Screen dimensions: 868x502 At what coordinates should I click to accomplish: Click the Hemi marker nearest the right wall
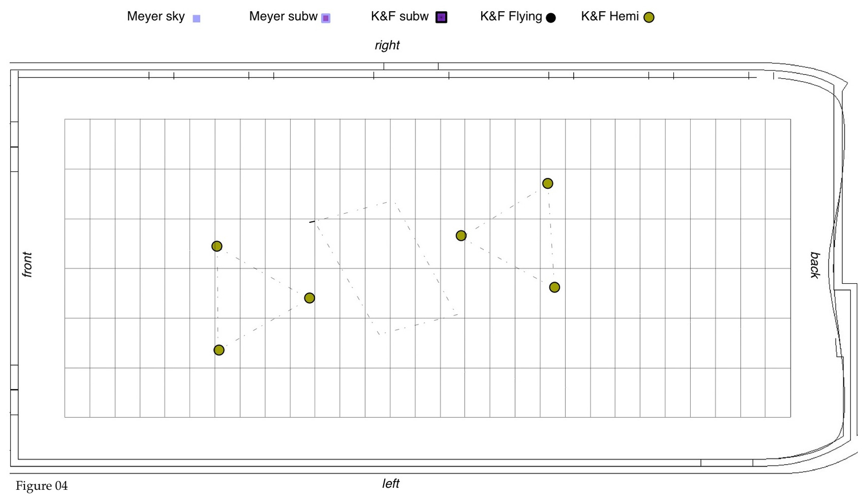click(548, 184)
